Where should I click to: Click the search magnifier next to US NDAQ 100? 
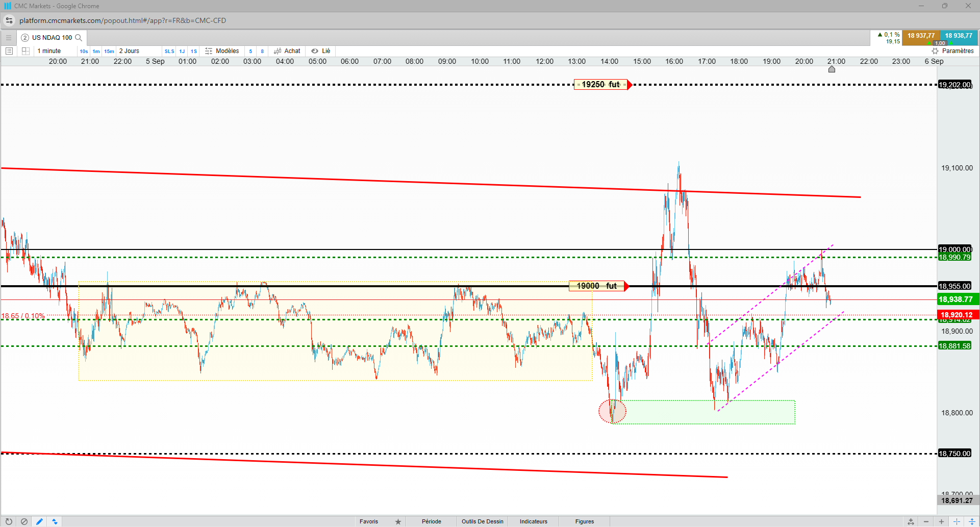pos(79,38)
